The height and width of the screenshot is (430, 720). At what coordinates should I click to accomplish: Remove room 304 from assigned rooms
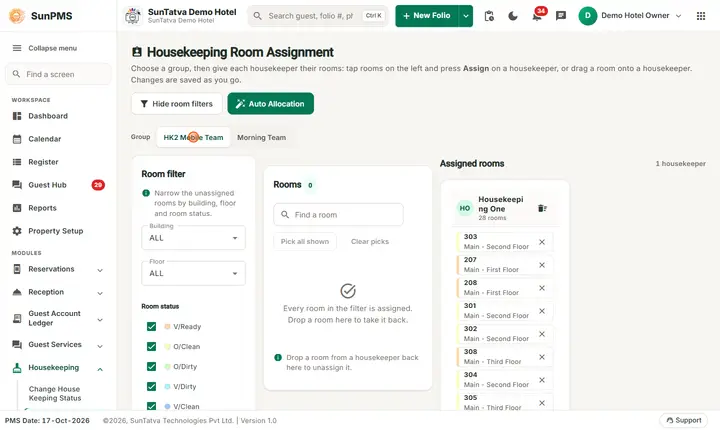tap(542, 380)
